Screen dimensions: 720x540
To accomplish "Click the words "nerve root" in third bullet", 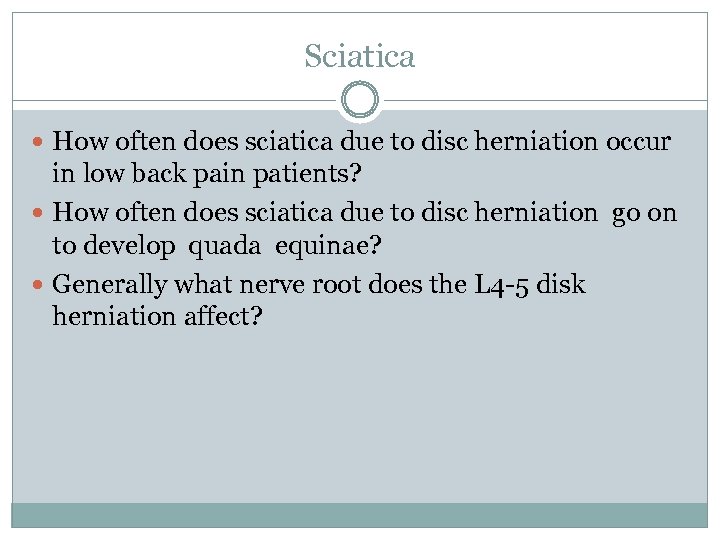I will [280, 285].
